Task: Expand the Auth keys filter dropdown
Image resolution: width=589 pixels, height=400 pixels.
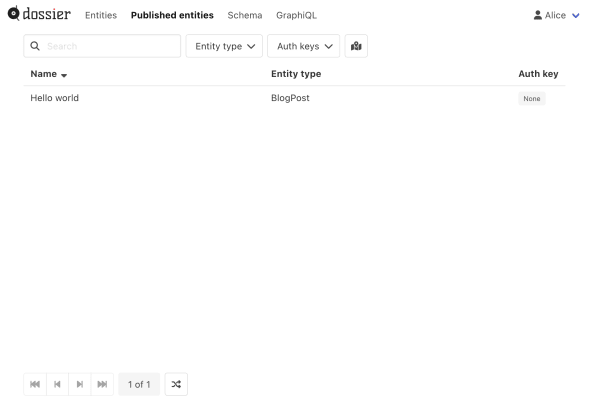Action: (x=304, y=46)
